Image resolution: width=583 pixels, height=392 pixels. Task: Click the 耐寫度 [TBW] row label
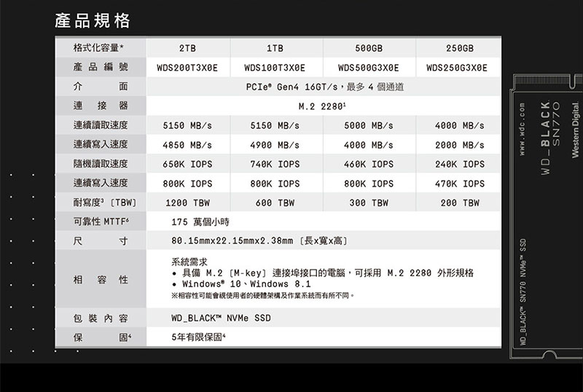coord(105,203)
